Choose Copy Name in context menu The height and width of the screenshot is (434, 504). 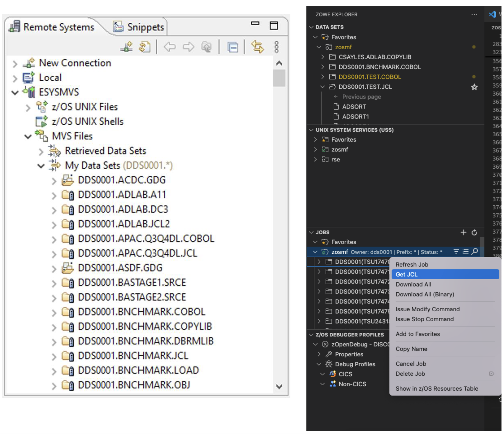coord(445,349)
